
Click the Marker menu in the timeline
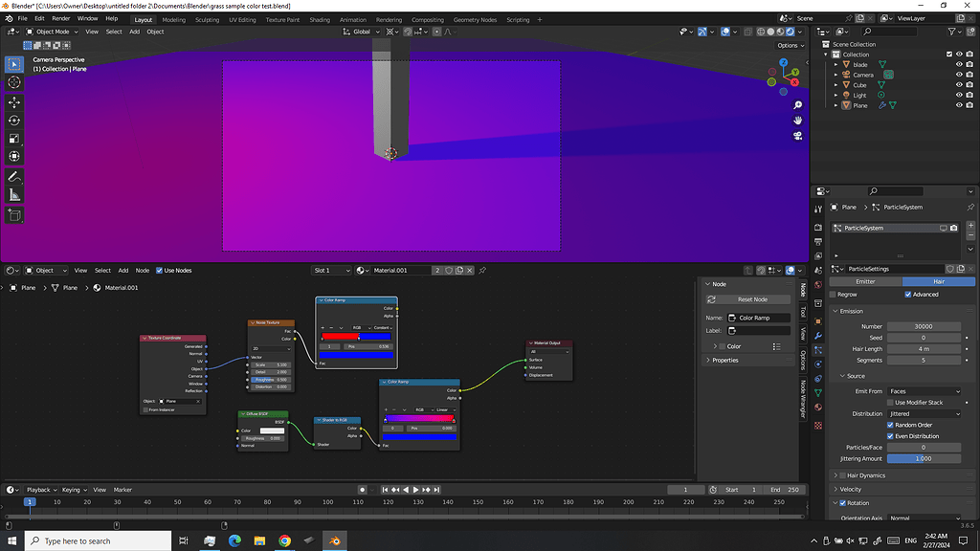122,490
